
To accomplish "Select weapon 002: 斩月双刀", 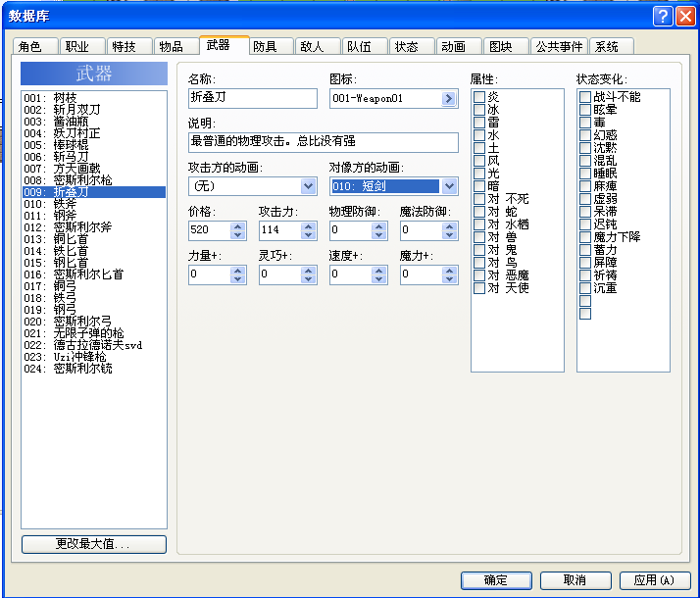I will [94, 110].
